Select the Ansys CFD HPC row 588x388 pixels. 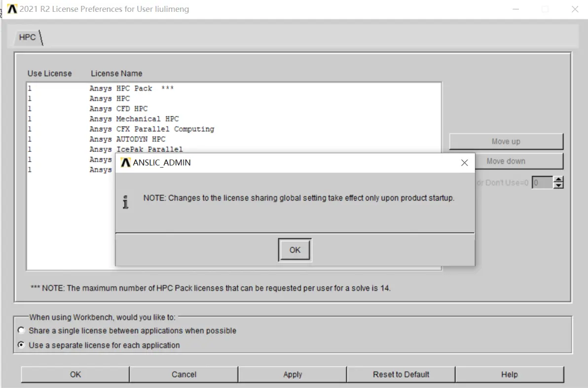234,109
